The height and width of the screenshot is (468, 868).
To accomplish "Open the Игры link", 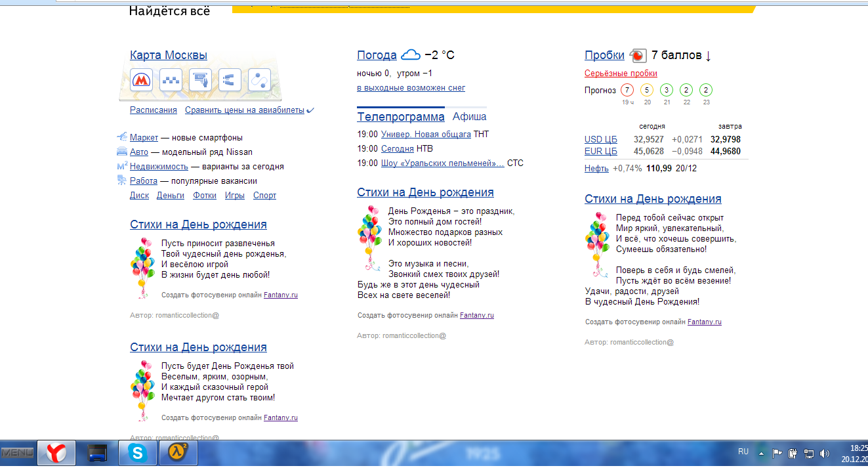I will point(235,196).
